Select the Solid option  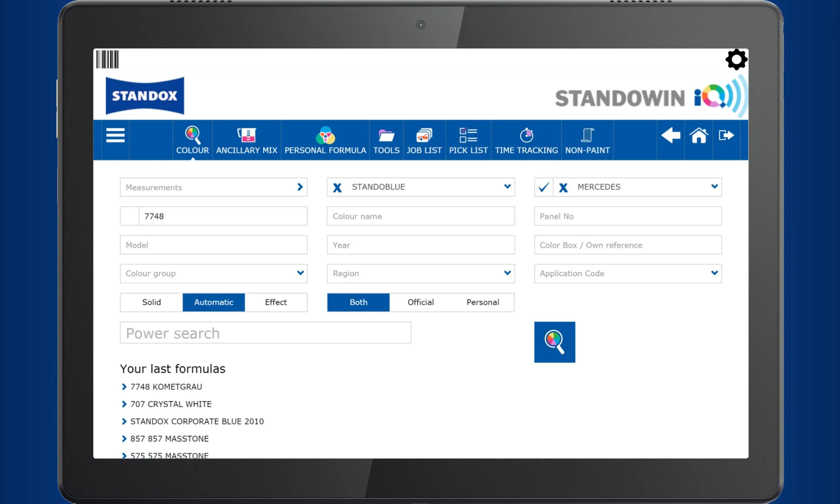coord(152,302)
